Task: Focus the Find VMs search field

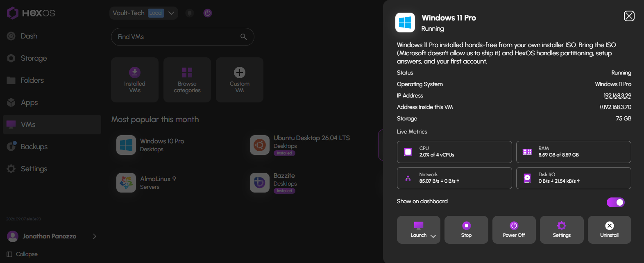Action: click(x=182, y=37)
